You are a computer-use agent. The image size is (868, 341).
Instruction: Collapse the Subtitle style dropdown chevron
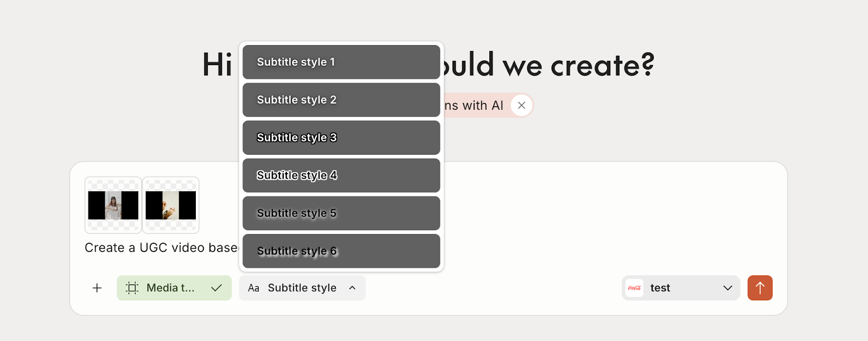point(352,288)
